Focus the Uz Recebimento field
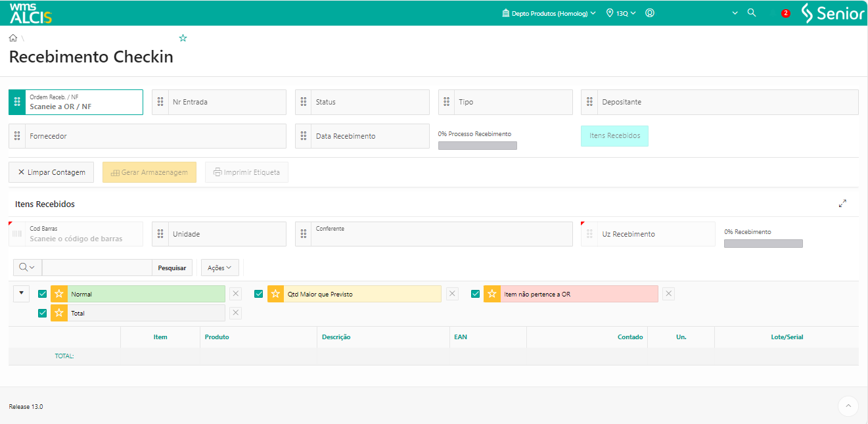This screenshot has height=424, width=868. 656,234
